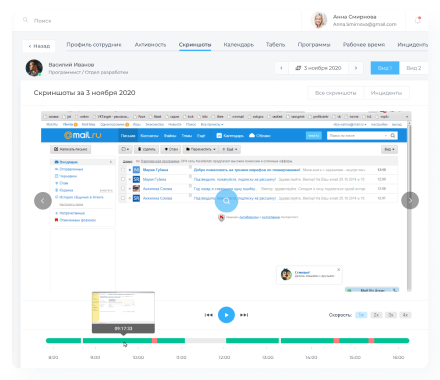Click the Назад back button
Image resolution: width=440 pixels, height=380 pixels.
39,46
